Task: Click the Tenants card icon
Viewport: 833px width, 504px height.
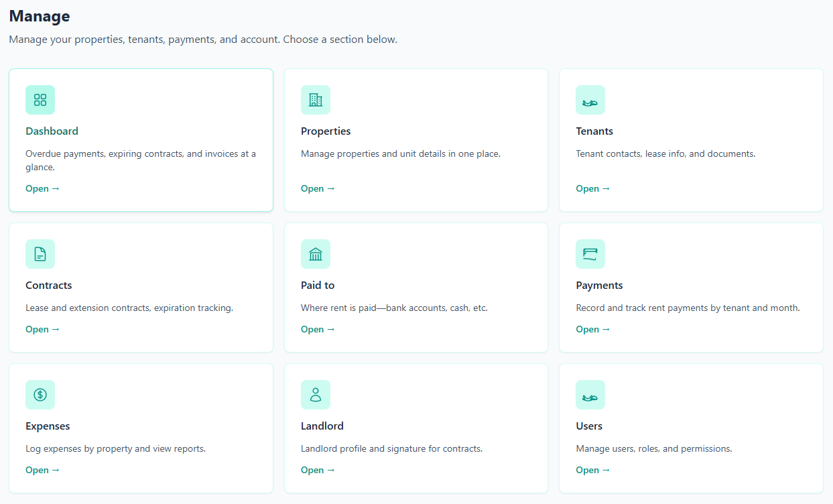Action: point(590,100)
